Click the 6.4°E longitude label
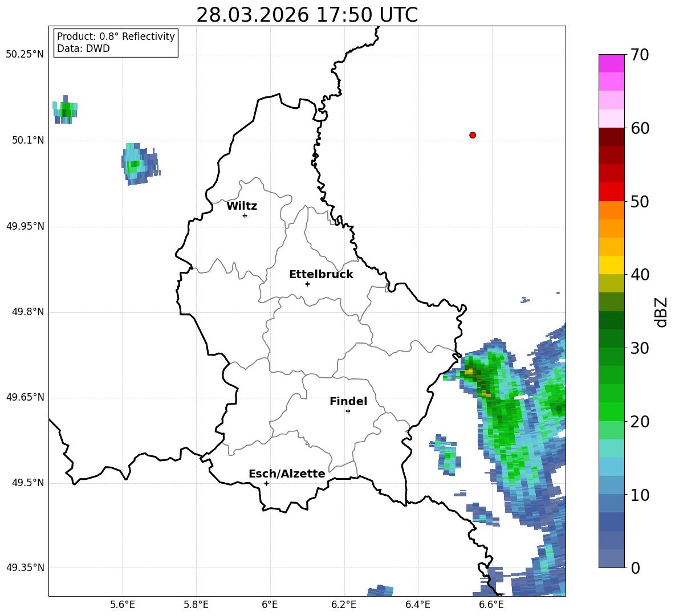The image size is (675, 616). click(417, 605)
